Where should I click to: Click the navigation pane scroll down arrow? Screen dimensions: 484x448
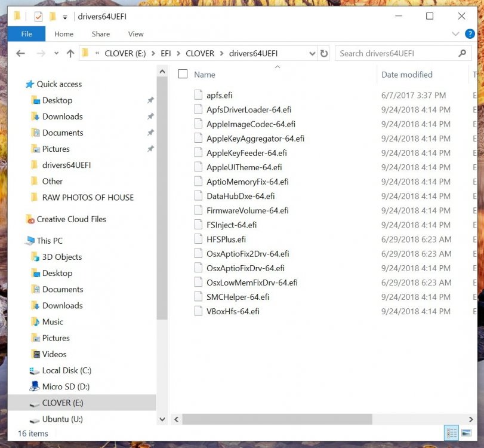[162, 419]
